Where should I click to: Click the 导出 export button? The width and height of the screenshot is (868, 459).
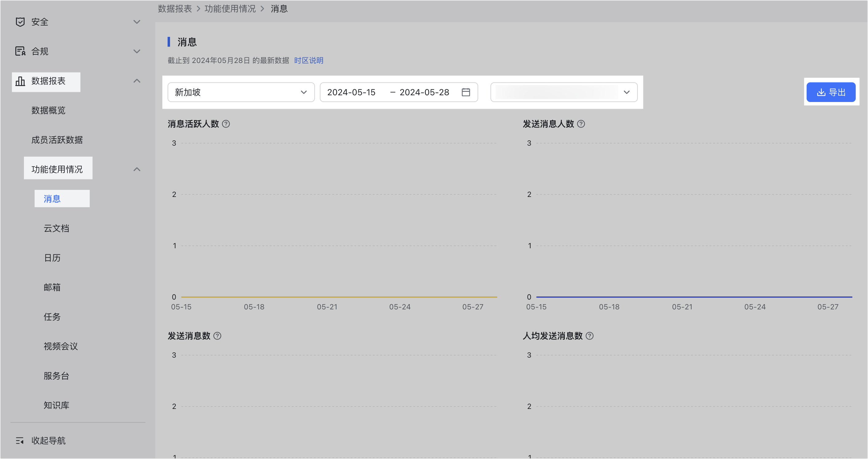coord(831,92)
